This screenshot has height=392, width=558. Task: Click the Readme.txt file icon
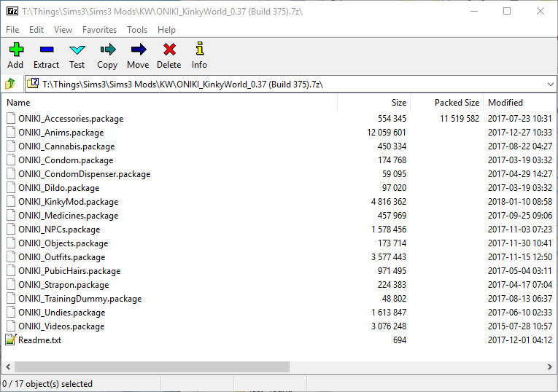11,340
